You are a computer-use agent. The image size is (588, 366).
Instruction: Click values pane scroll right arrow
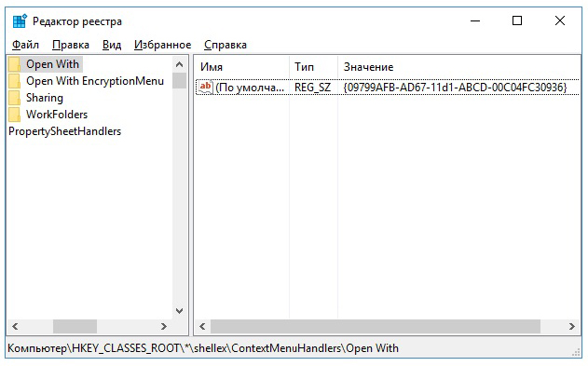tap(572, 326)
